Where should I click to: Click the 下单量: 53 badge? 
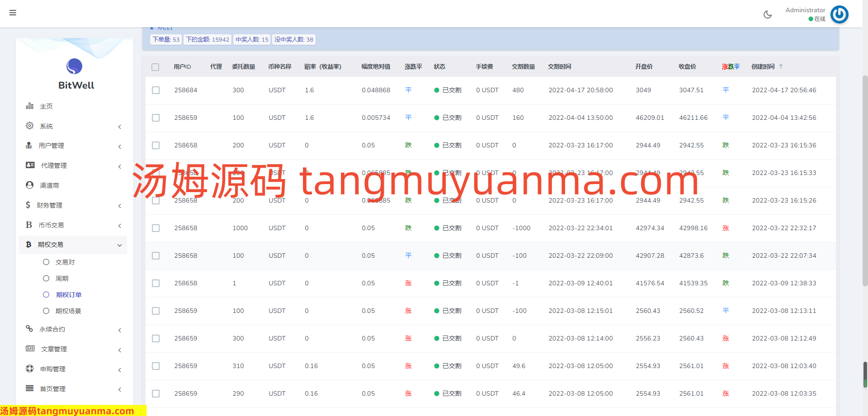(x=166, y=40)
